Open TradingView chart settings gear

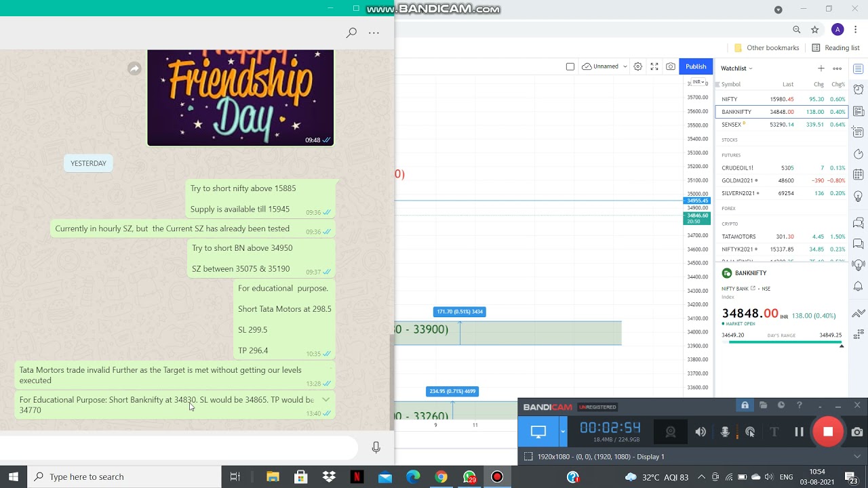638,66
